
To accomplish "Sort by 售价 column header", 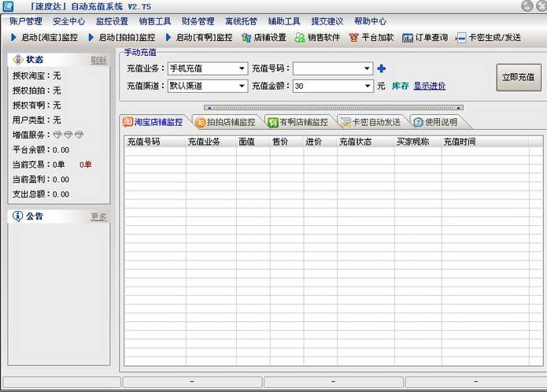I will click(x=286, y=142).
